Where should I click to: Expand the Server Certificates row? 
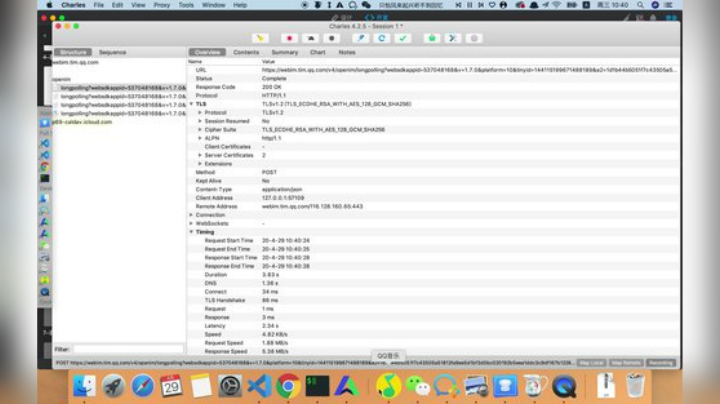(200, 155)
